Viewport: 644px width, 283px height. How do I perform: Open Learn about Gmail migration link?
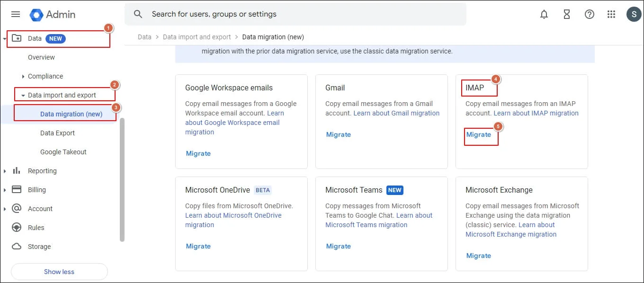[x=396, y=113]
